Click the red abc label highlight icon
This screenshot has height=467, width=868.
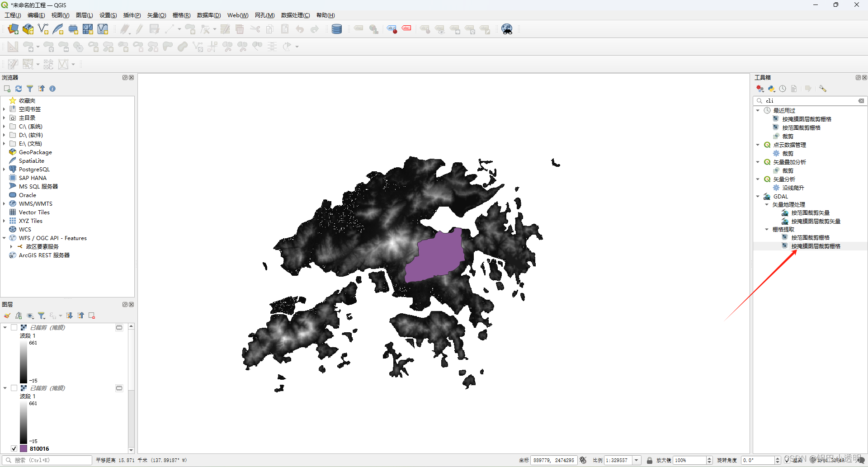tap(406, 28)
